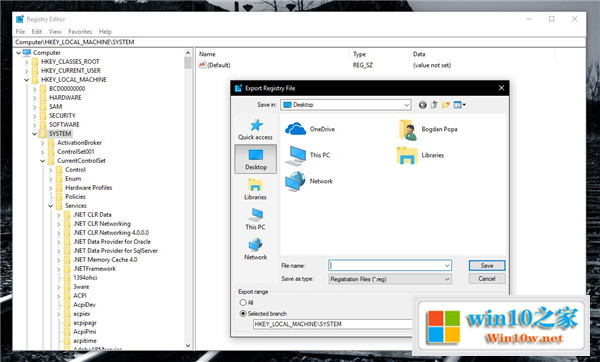Viewport: 600px width, 362px height.
Task: Click the Registry Editor title bar icon
Action: point(20,19)
